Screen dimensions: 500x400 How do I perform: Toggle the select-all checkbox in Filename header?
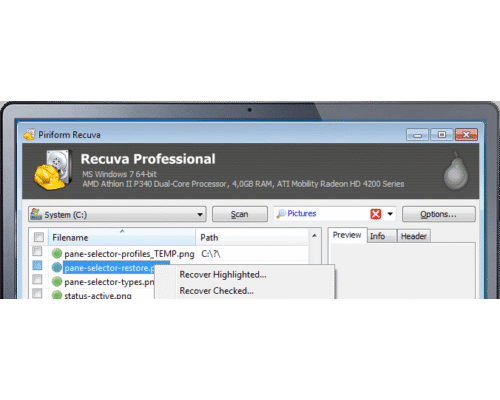tap(39, 237)
